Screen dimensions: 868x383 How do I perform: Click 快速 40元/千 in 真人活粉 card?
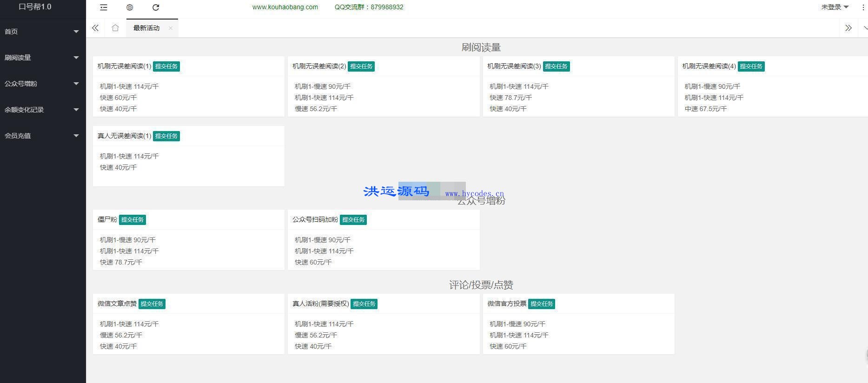(313, 346)
